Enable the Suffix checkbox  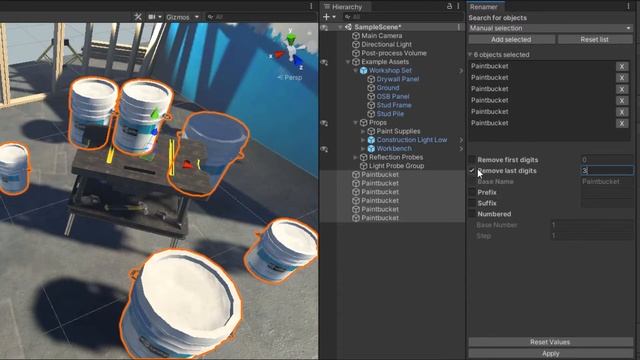[x=472, y=203]
